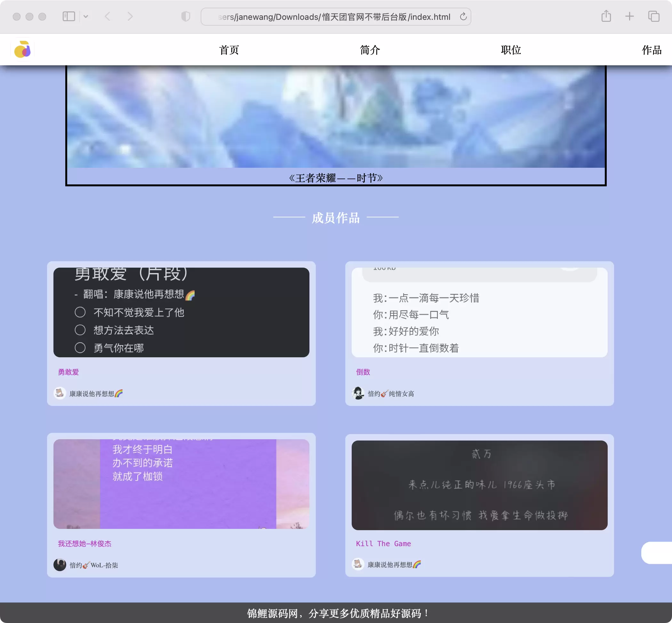Open the sidebar options dropdown chevron
This screenshot has height=623, width=672.
pyautogui.click(x=86, y=16)
